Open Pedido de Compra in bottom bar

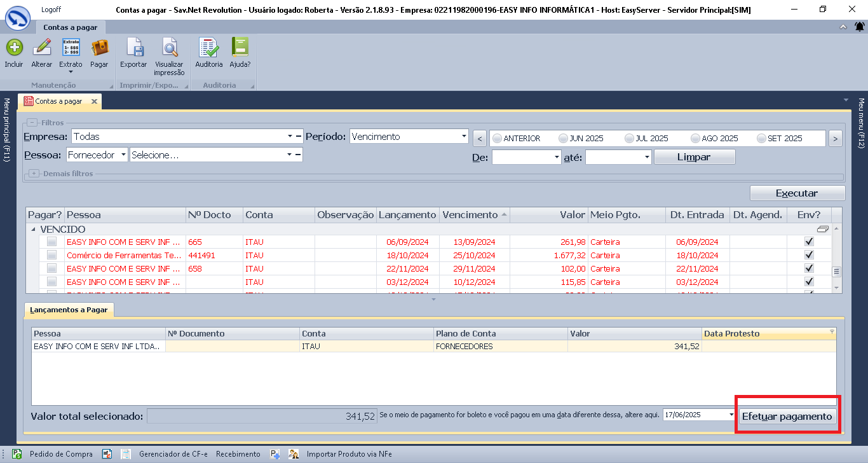point(61,454)
